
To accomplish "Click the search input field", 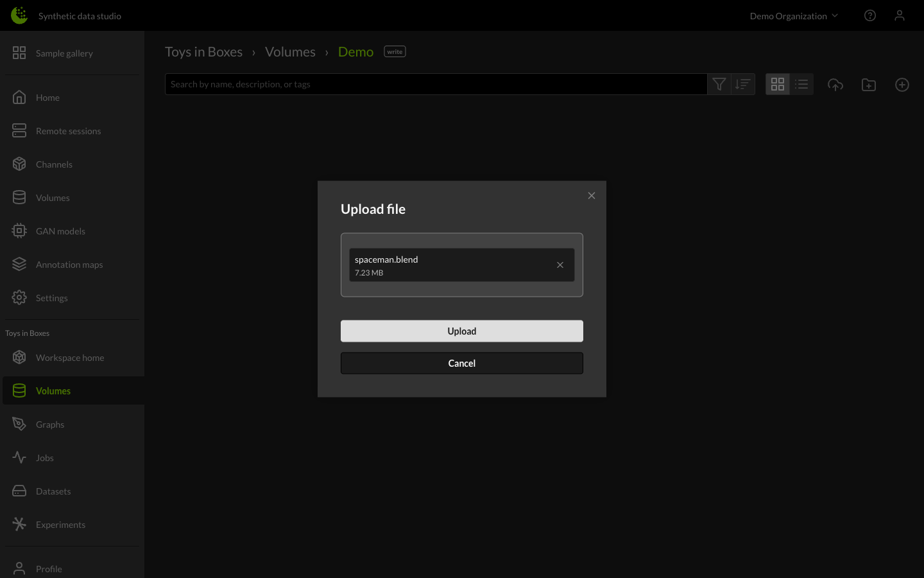I will pyautogui.click(x=436, y=83).
